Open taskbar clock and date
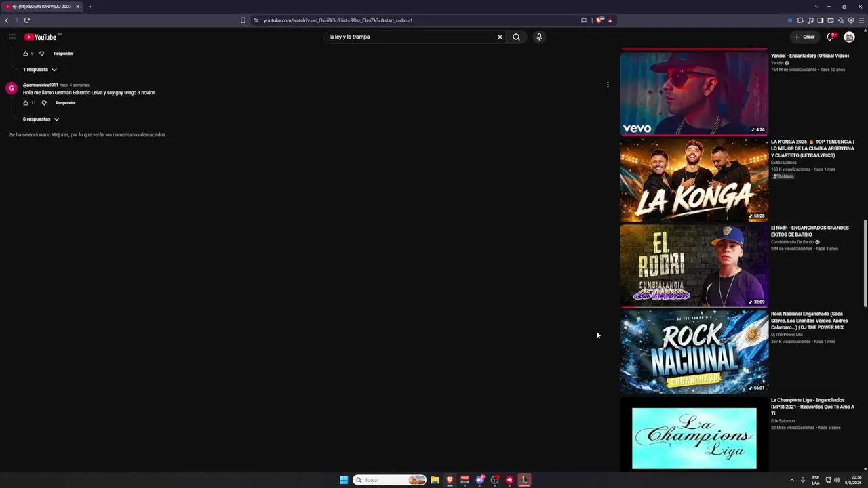The width and height of the screenshot is (868, 488). [852, 480]
